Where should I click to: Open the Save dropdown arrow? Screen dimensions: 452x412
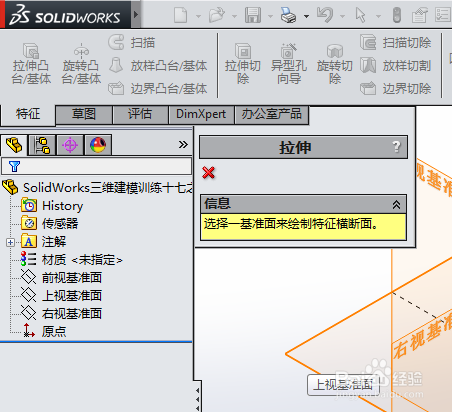pos(270,16)
